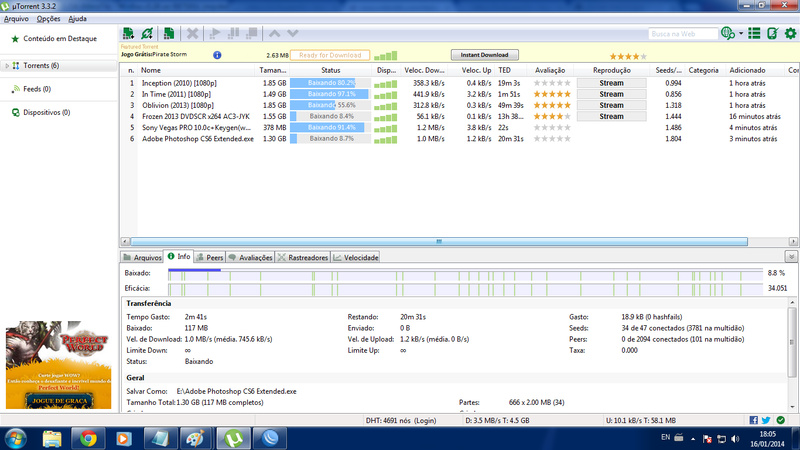
Task: Select the Inception (2010) [1080p] torrent
Action: [x=179, y=83]
